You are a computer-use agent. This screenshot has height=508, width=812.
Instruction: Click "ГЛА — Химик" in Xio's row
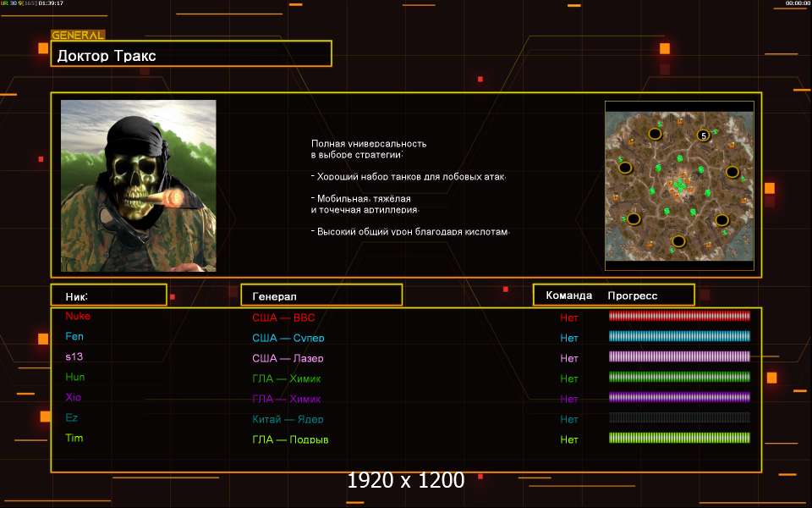pyautogui.click(x=287, y=399)
